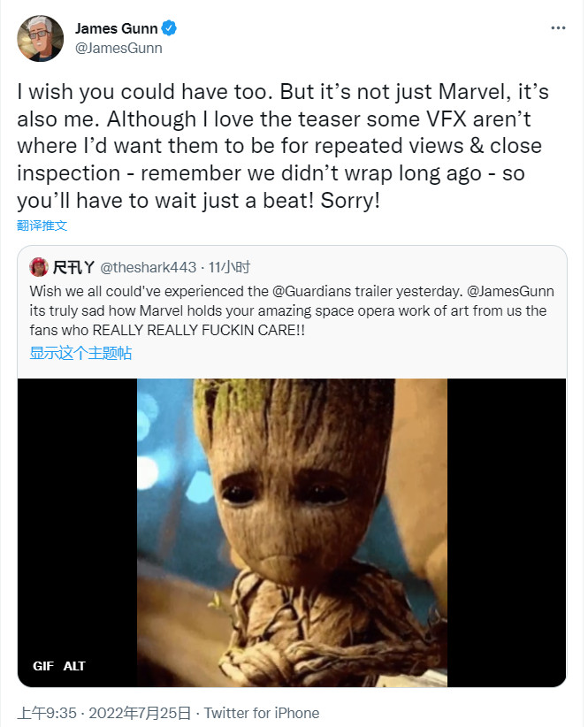Open the James Gunn display name link

tap(117, 28)
